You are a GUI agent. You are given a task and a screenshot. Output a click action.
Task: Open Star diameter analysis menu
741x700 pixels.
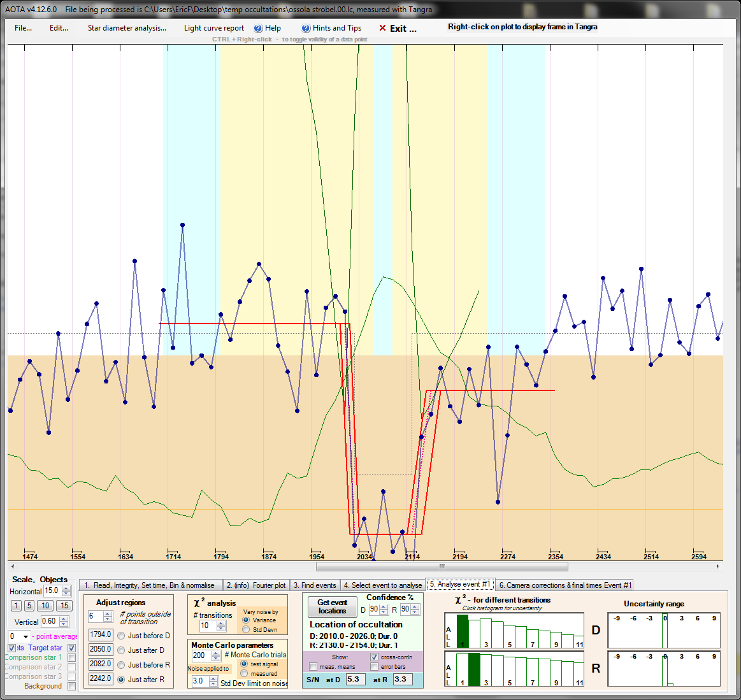pyautogui.click(x=127, y=28)
